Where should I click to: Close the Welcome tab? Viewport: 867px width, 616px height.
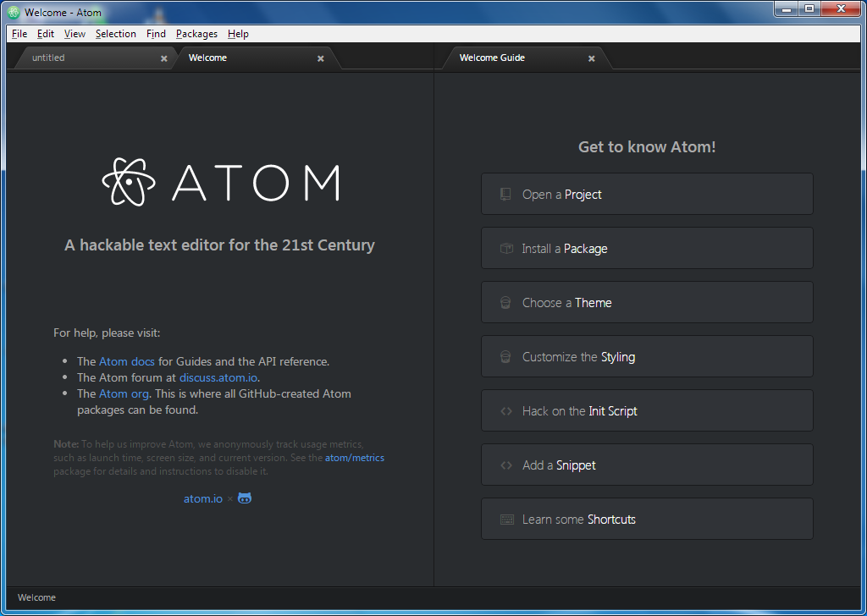click(x=320, y=58)
